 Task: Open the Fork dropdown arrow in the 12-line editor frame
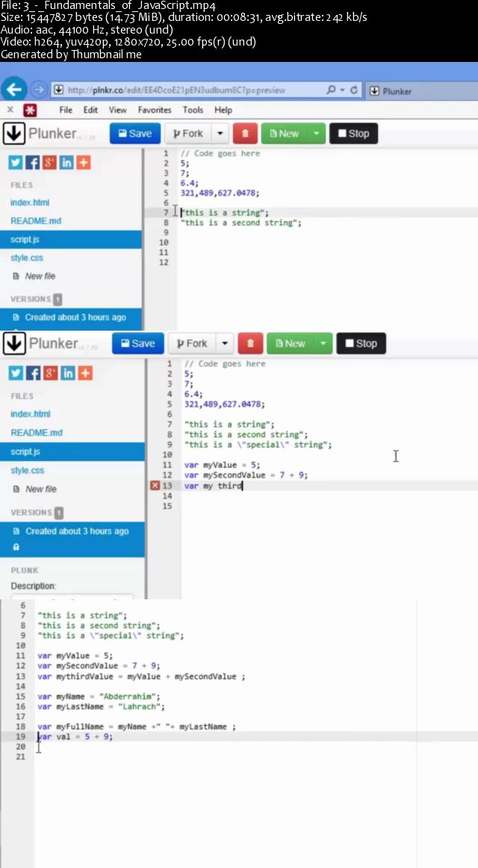[220, 134]
